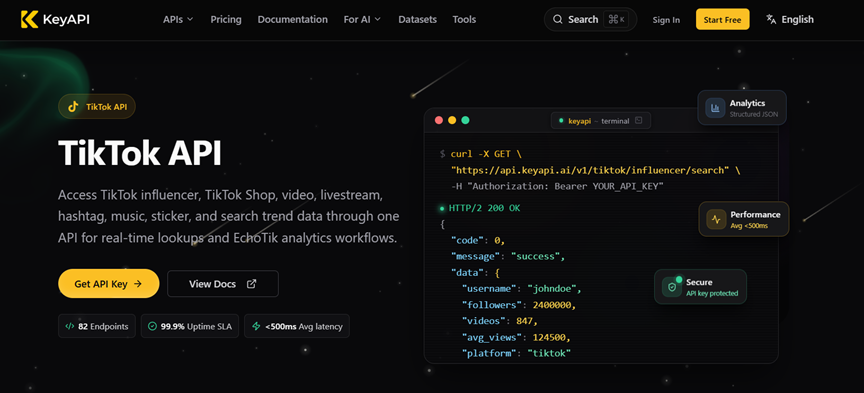Image resolution: width=864 pixels, height=393 pixels.
Task: Expand the APIs dropdown menu
Action: tap(178, 19)
